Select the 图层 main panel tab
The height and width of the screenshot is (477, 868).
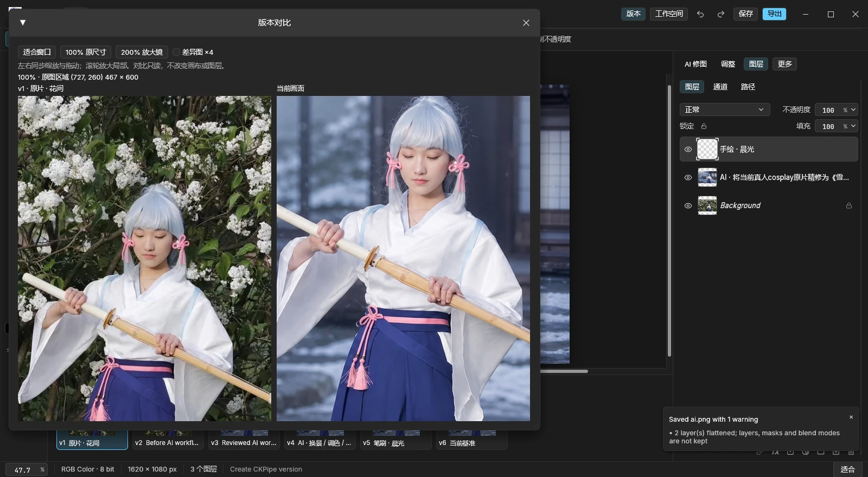[x=756, y=64]
